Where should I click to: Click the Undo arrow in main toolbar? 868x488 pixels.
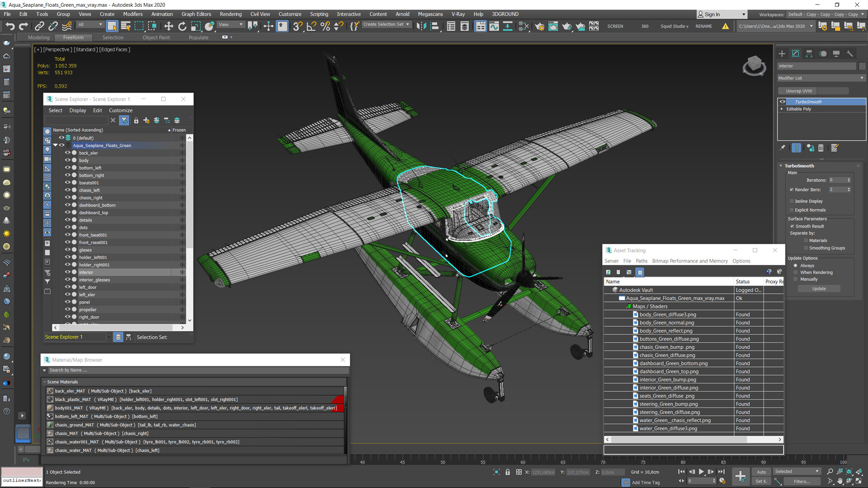point(10,26)
